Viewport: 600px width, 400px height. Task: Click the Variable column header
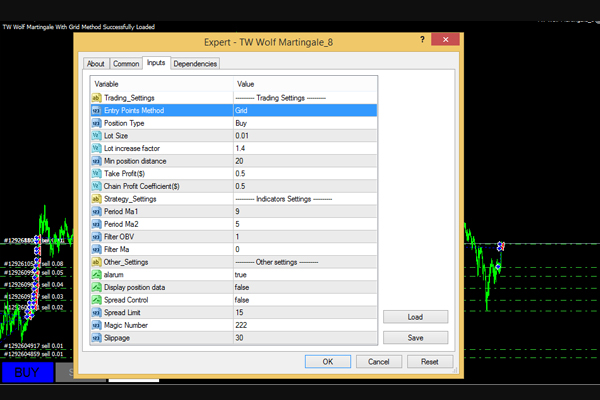pos(162,84)
